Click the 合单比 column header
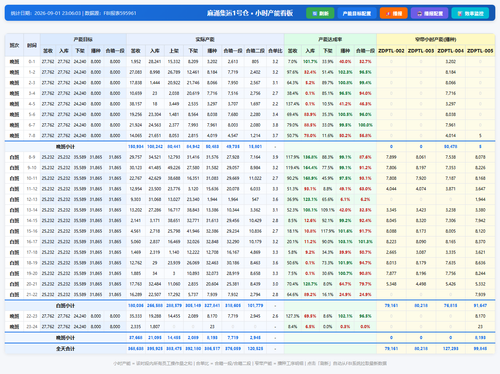The height and width of the screenshot is (374, 500). pyautogui.click(x=275, y=51)
